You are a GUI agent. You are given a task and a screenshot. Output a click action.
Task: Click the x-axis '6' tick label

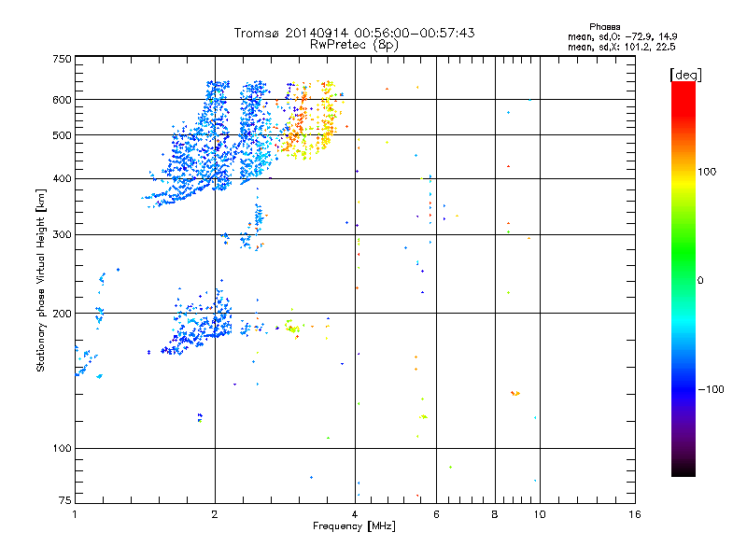436,514
